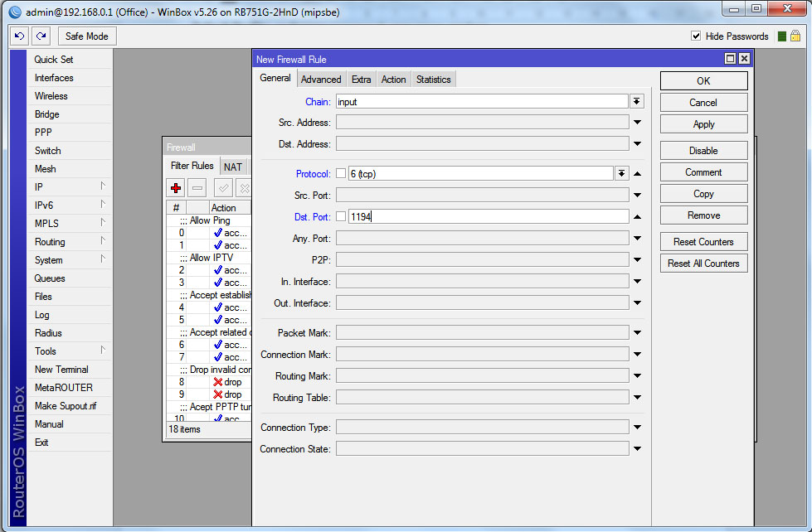Click the checkmark enable rule icon
Screen dimensions: 812x532
click(223, 188)
